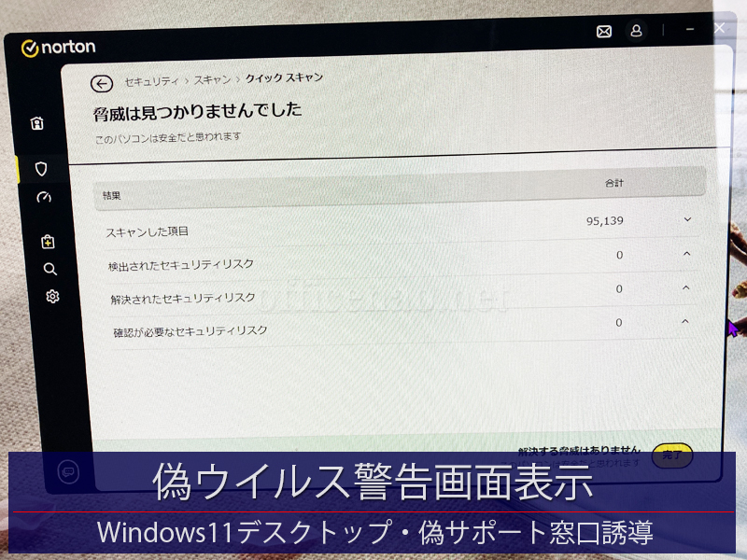Image resolution: width=747 pixels, height=560 pixels.
Task: Open the chat bubble icon at bottom left
Action: pos(68,472)
